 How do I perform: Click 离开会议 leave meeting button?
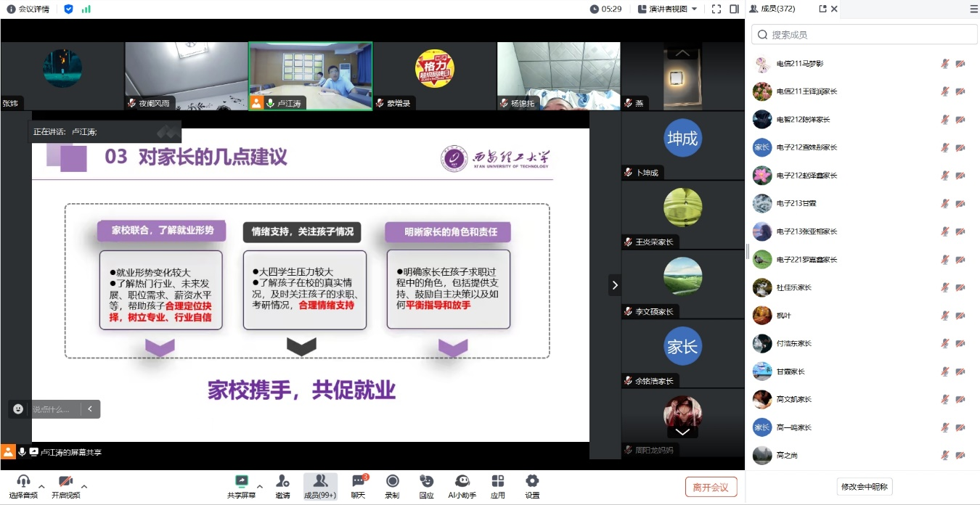pyautogui.click(x=711, y=487)
